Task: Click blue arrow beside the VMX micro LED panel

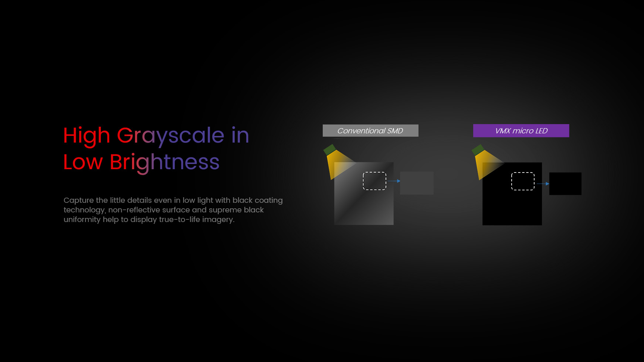Action: click(x=542, y=184)
